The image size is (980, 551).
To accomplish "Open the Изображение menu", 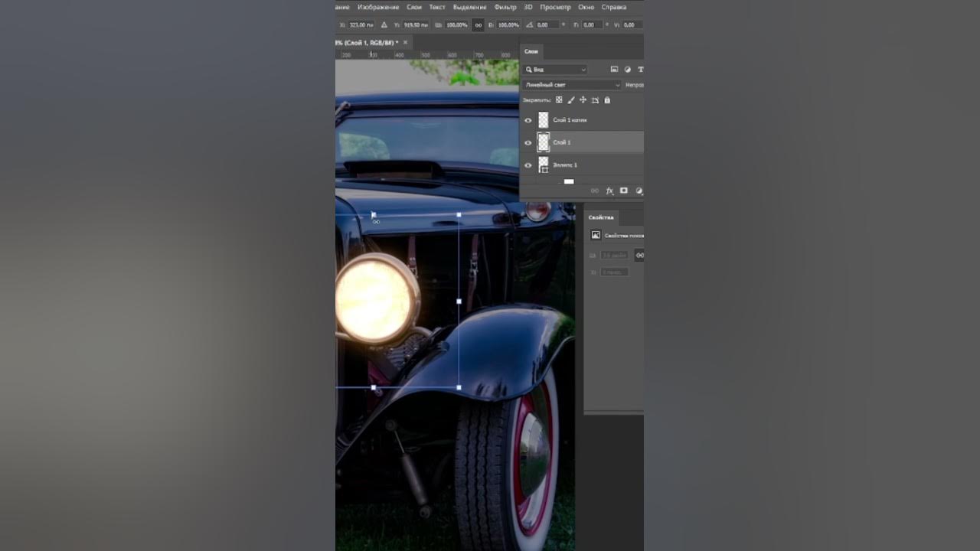I will pos(378,7).
